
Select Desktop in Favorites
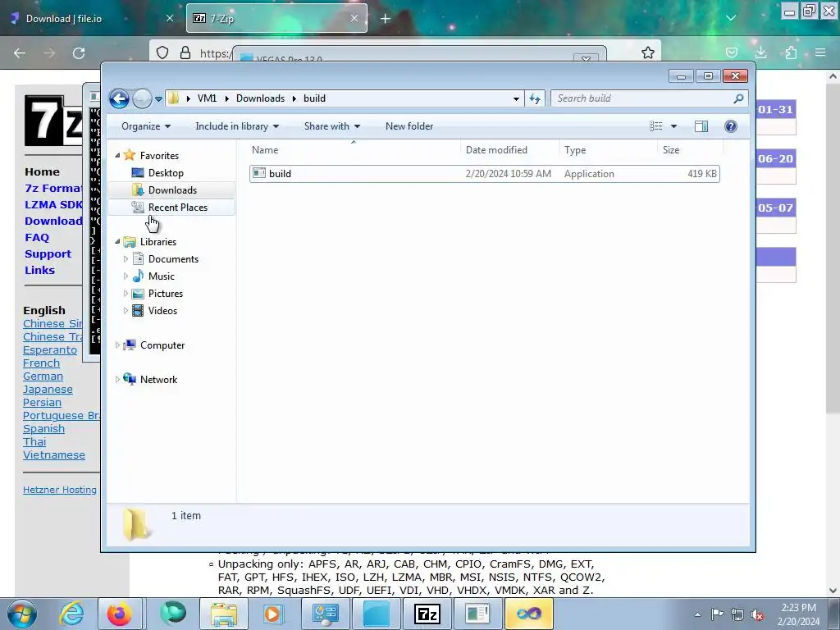click(166, 173)
